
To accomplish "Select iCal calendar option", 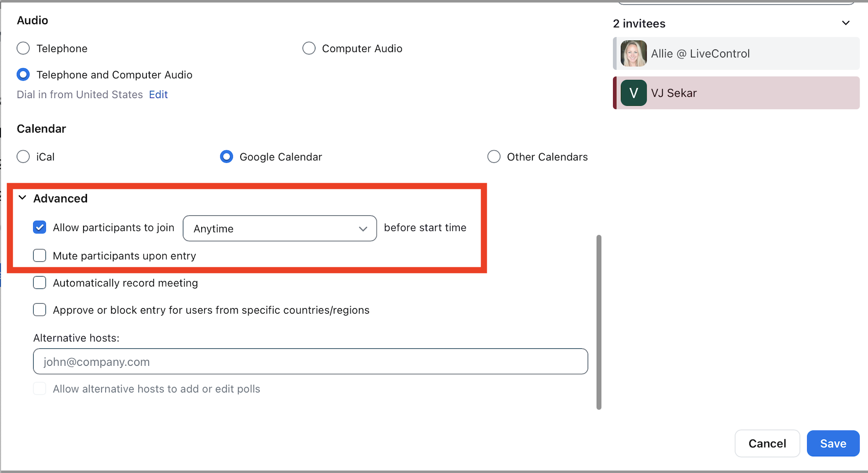I will click(23, 157).
